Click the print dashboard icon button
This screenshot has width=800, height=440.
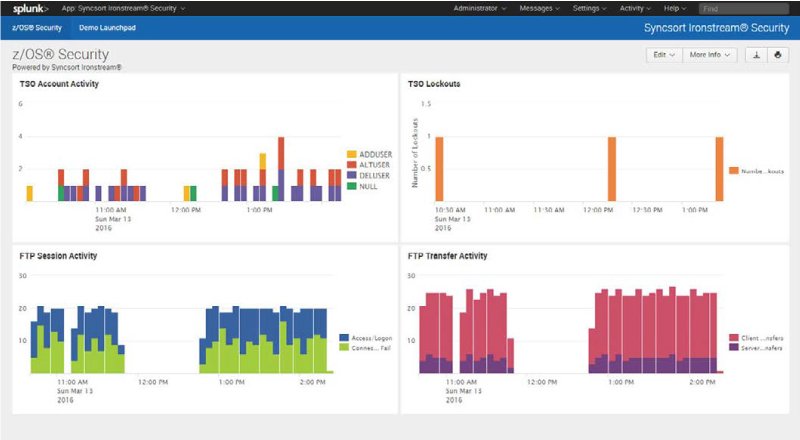pyautogui.click(x=778, y=55)
